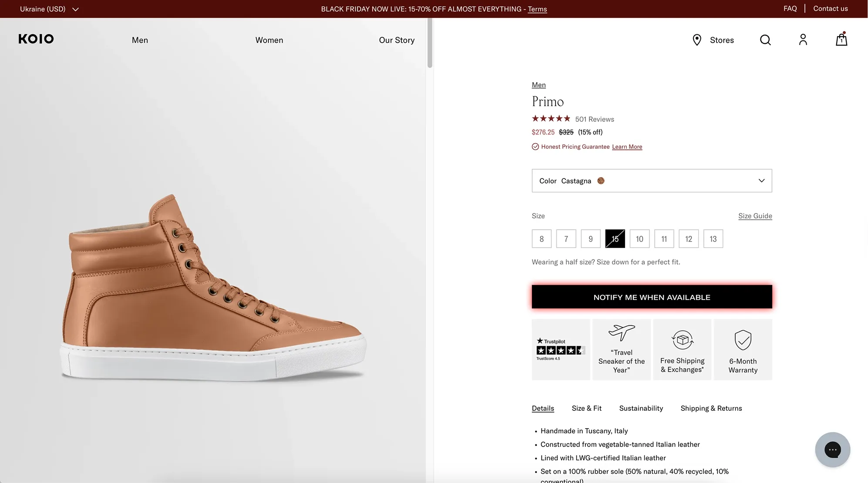Select size 8

click(542, 238)
